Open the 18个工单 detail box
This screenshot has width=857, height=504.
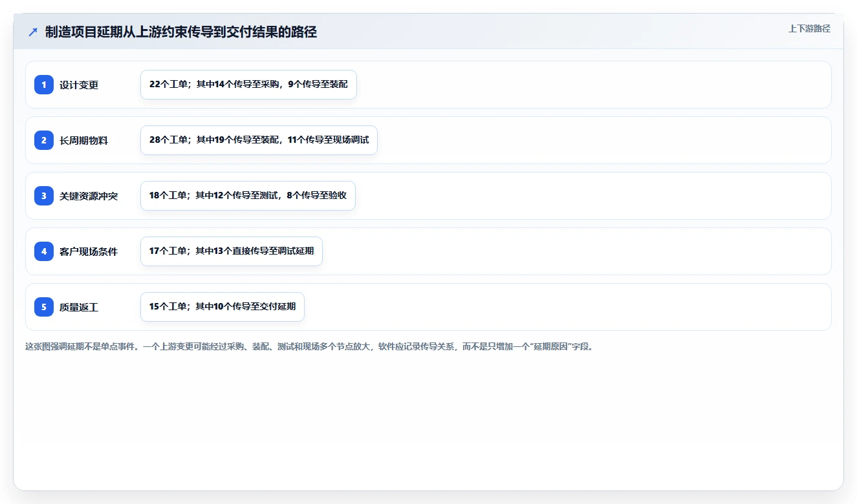click(248, 196)
